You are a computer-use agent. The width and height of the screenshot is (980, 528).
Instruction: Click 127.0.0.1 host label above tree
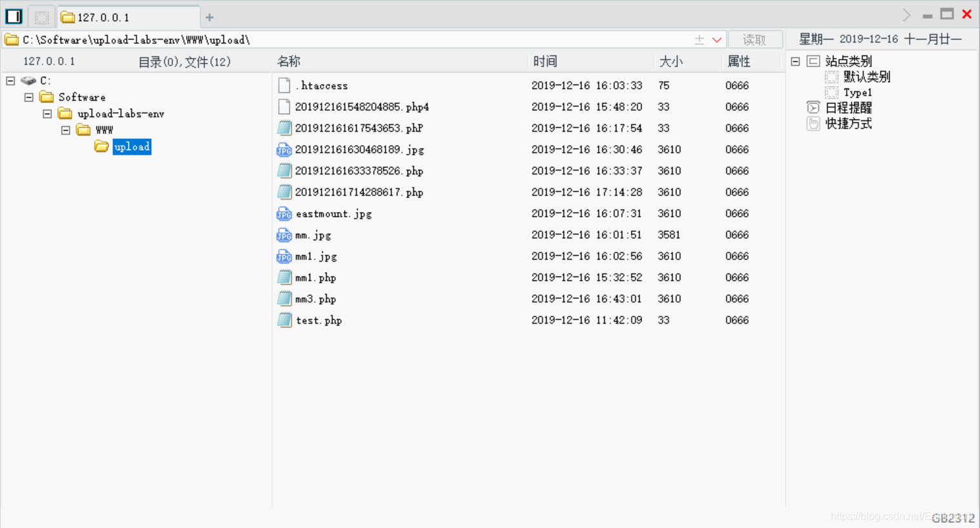[x=49, y=61]
